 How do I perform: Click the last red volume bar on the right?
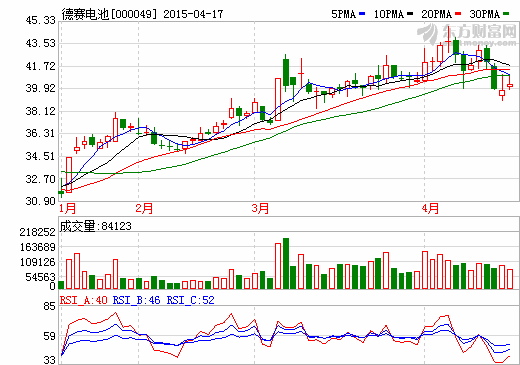[x=510, y=279]
